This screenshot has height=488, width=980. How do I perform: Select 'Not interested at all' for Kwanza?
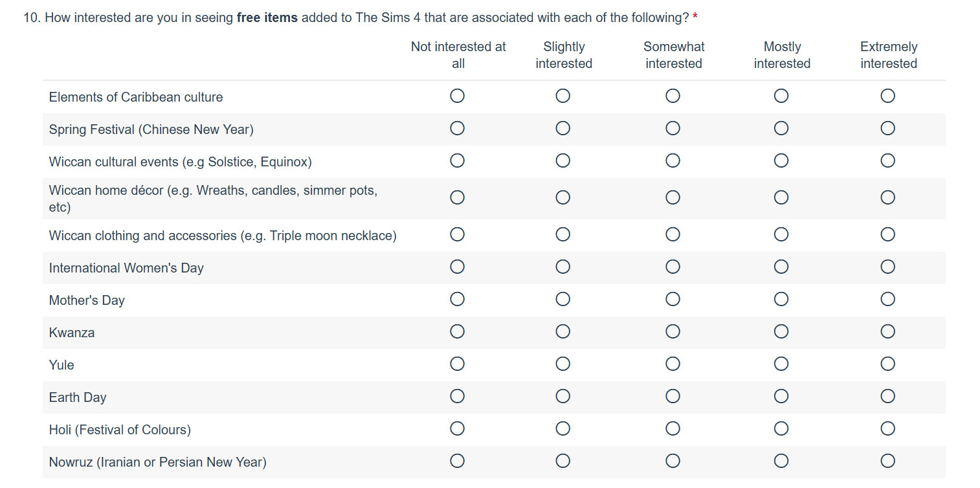pos(457,331)
